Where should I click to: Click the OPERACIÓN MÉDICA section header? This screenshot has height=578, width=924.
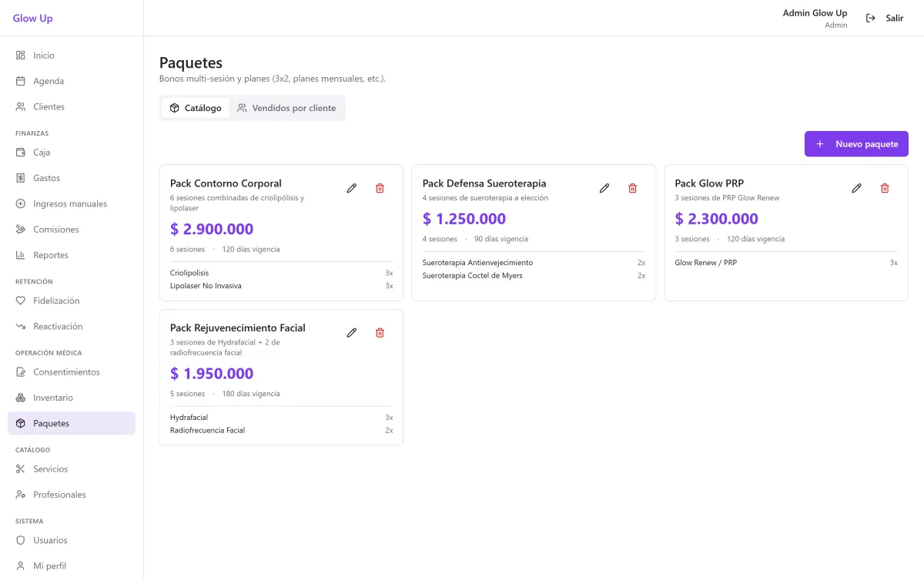(49, 353)
